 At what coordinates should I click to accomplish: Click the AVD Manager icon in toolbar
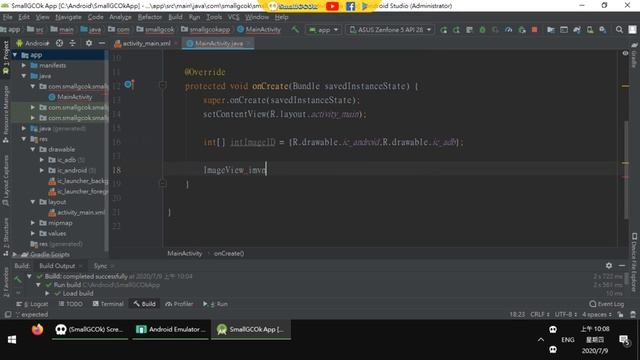(590, 30)
